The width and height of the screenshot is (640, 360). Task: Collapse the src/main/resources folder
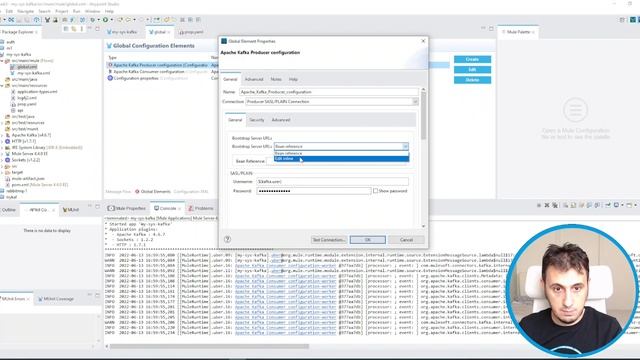pyautogui.click(x=2, y=85)
